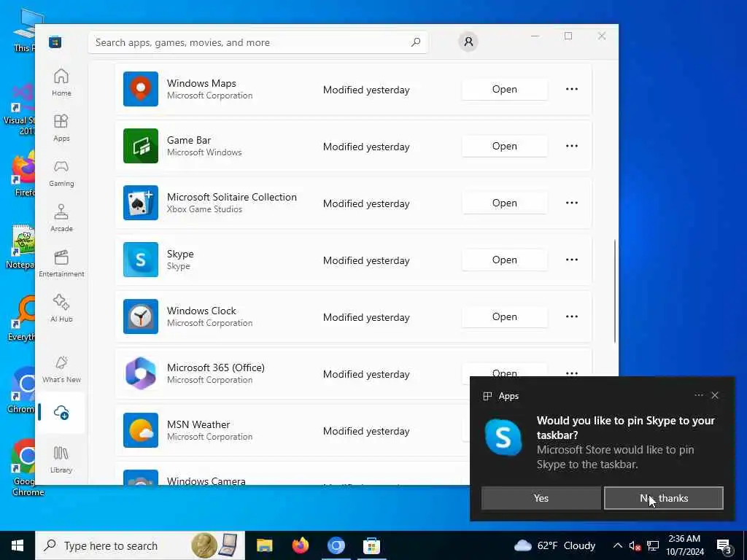The image size is (747, 560).
Task: Open the Arcade section
Action: pyautogui.click(x=61, y=218)
